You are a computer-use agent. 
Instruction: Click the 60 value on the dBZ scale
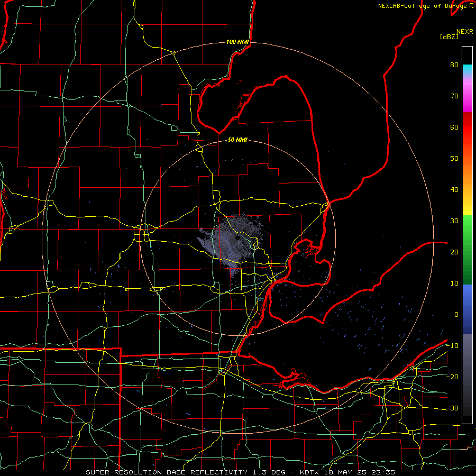click(454, 127)
